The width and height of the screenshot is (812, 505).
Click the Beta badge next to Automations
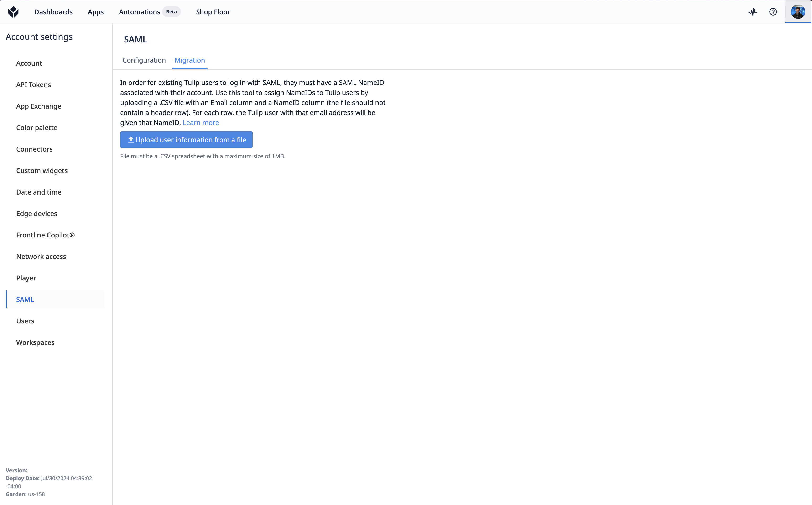coord(171,12)
